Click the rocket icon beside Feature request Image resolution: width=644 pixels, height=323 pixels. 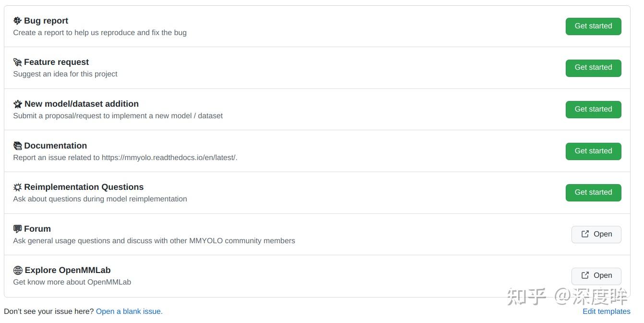(x=17, y=62)
